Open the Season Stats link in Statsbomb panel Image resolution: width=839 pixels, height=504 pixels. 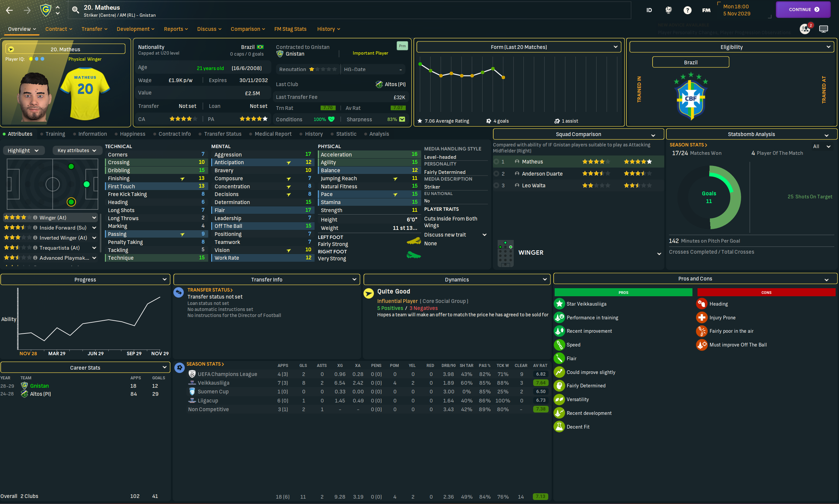click(x=688, y=145)
